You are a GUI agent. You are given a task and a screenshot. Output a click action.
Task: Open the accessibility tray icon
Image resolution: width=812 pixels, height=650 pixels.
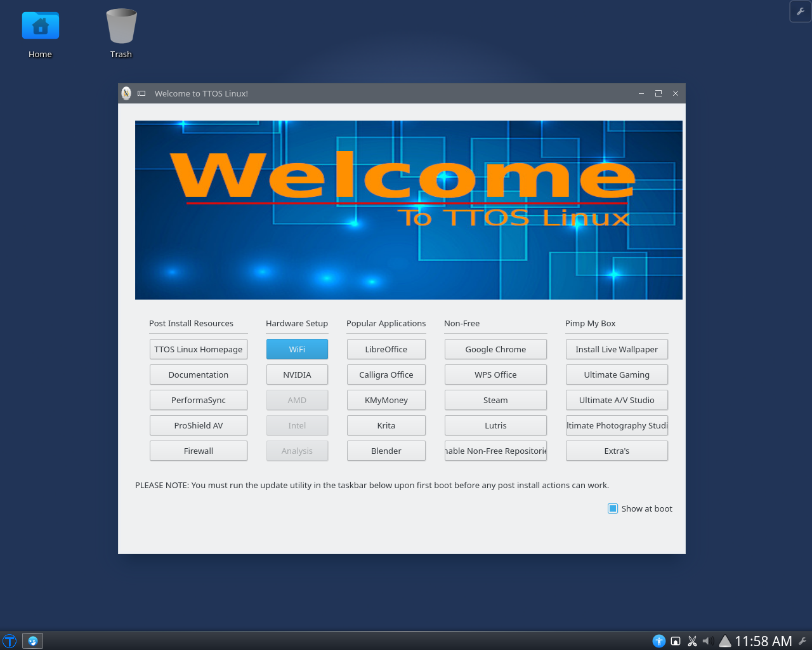click(x=659, y=641)
